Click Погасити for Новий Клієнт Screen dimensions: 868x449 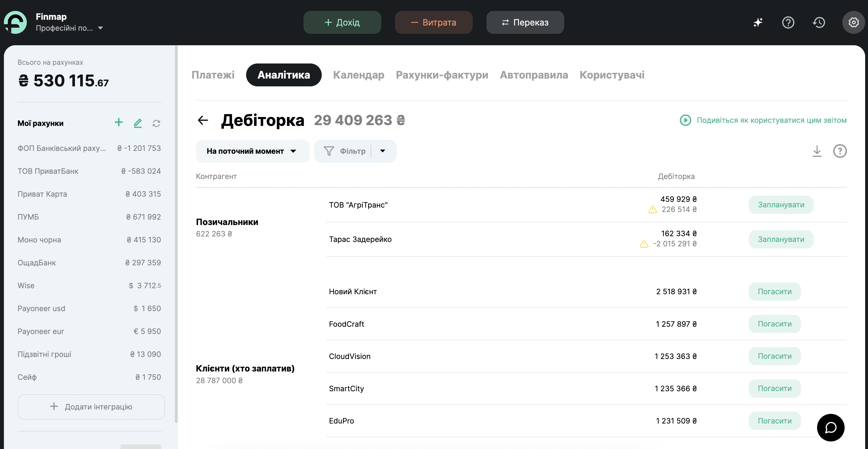775,291
